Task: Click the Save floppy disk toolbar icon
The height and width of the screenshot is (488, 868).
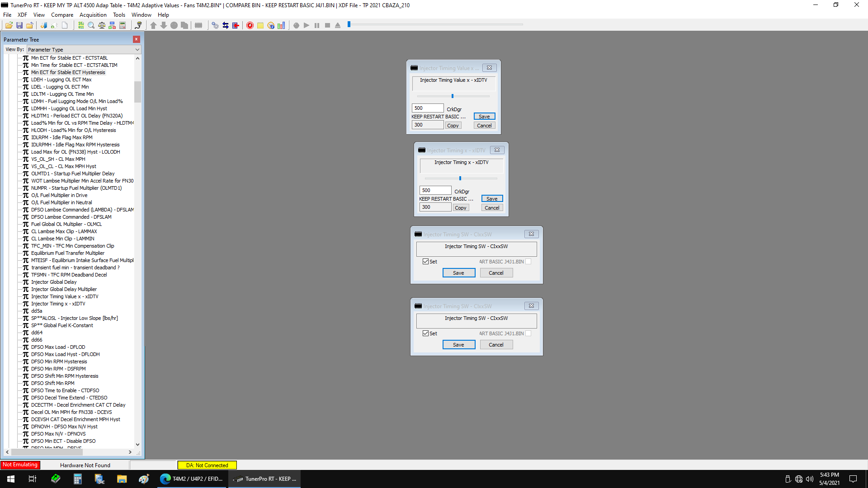Action: coord(19,25)
